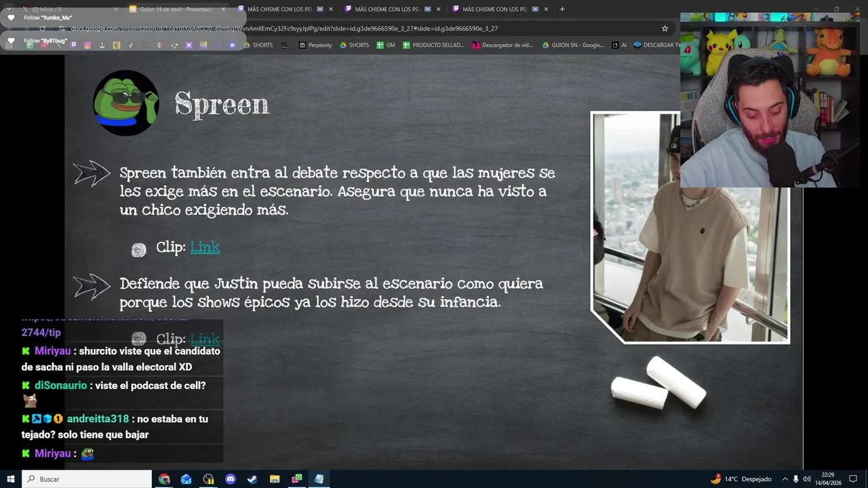Click the paragraph starting 'Spreen también entra'
The width and height of the screenshot is (868, 488).
pos(338,191)
